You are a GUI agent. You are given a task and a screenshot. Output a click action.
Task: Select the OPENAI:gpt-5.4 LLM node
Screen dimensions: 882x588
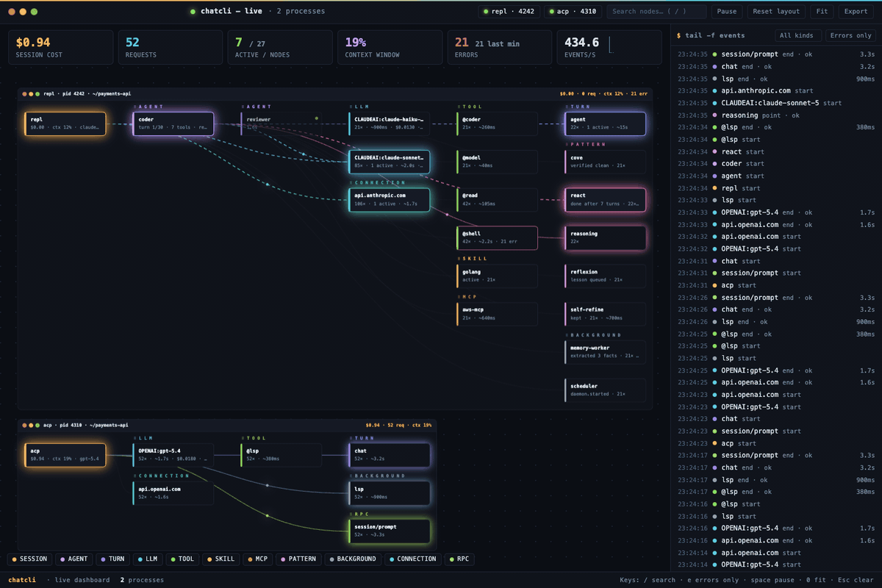173,455
